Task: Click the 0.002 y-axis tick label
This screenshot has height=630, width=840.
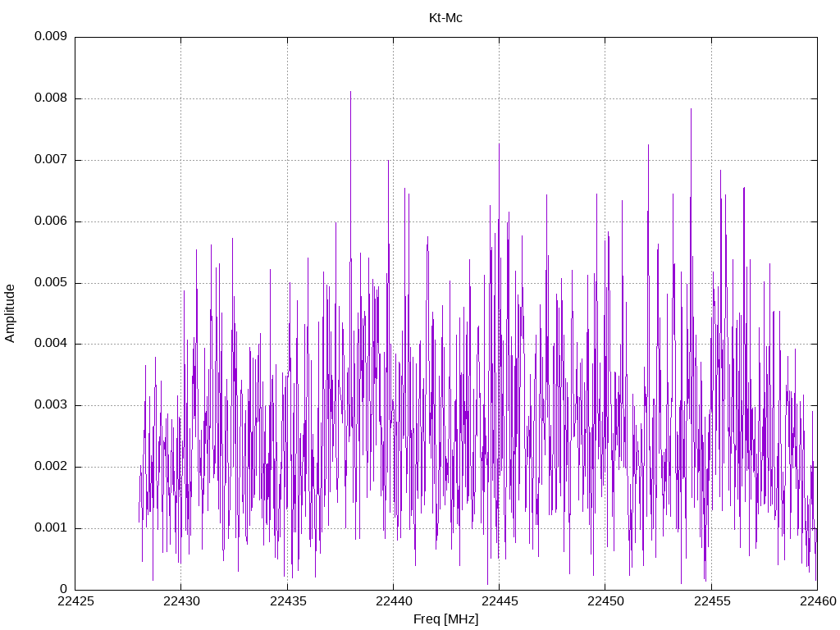Action: (x=51, y=467)
